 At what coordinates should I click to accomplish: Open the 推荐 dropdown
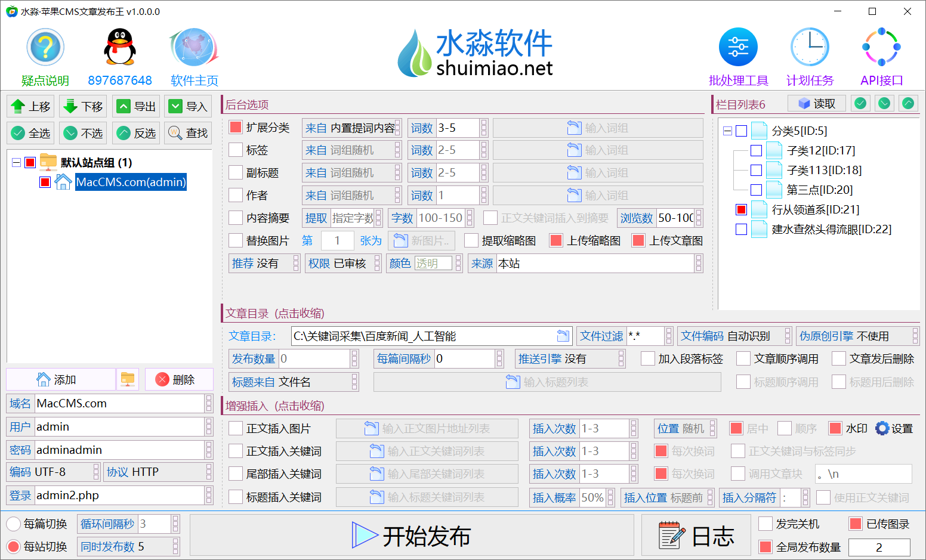coord(264,263)
